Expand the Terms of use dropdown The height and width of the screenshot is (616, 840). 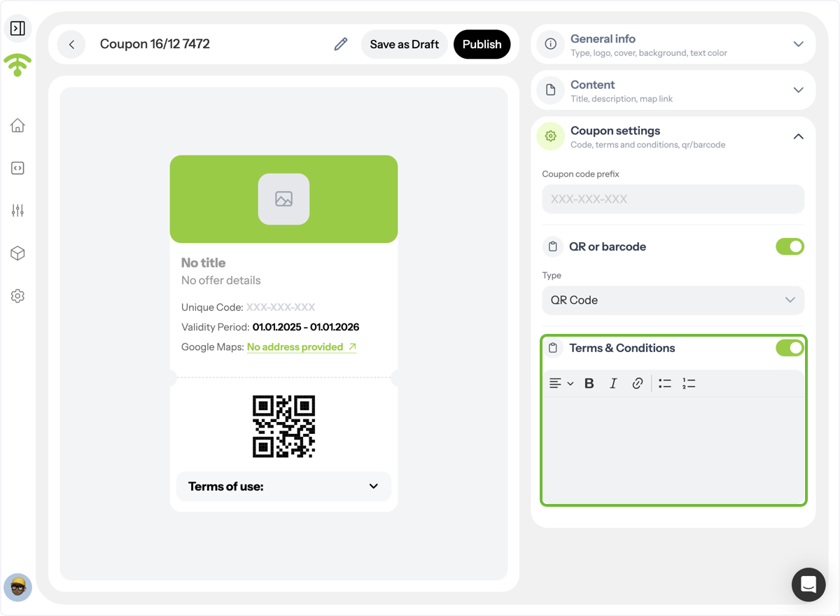[x=283, y=486]
